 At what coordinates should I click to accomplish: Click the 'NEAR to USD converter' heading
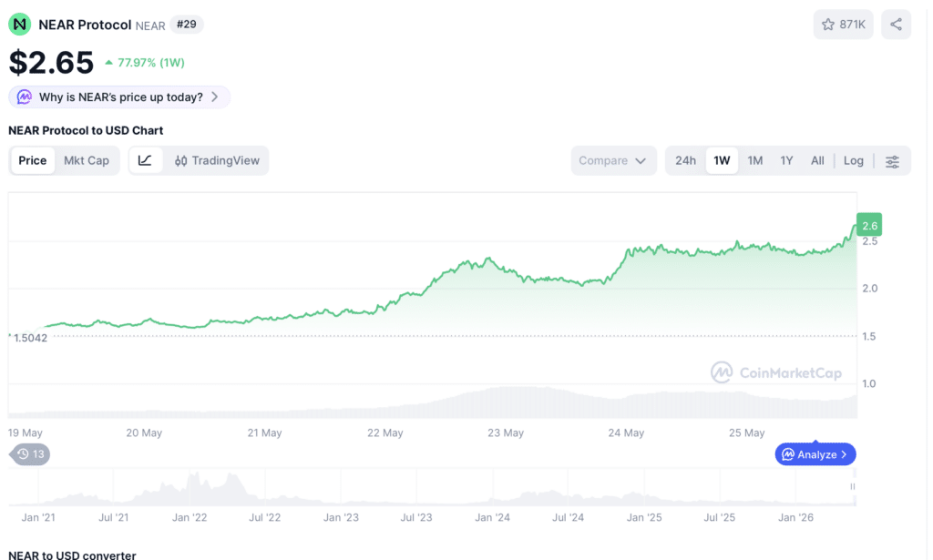(72, 555)
